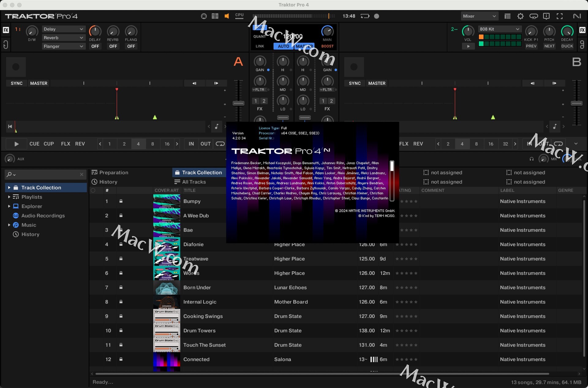Viewport: 588px width, 388px height.
Task: Open the Delay effect dropdown
Action: coord(63,29)
